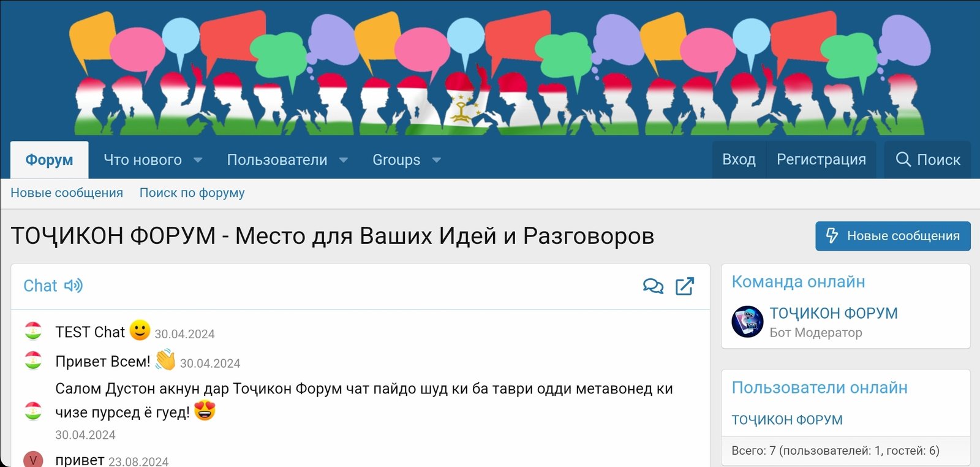Click avatar next to Привет Всем! message
The width and height of the screenshot is (980, 467).
point(33,360)
